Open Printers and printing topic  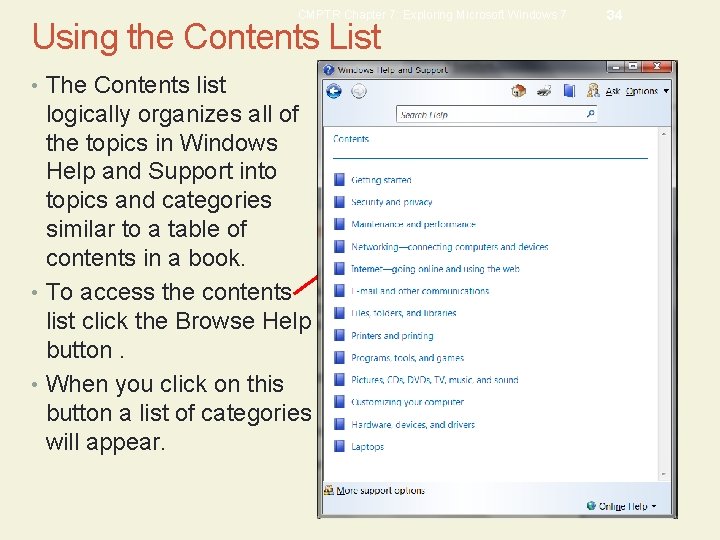[392, 336]
